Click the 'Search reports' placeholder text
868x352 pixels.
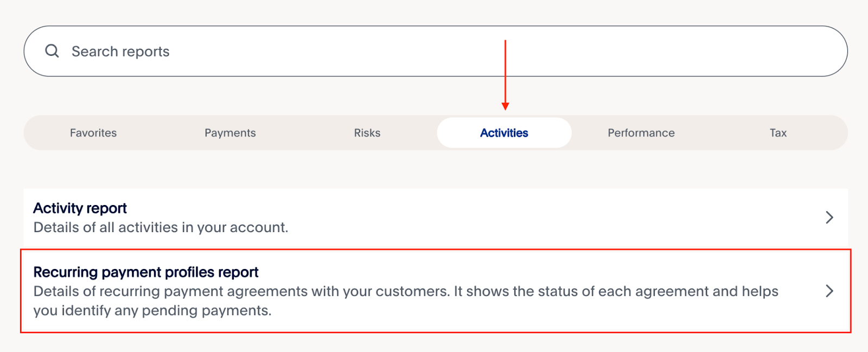[120, 52]
